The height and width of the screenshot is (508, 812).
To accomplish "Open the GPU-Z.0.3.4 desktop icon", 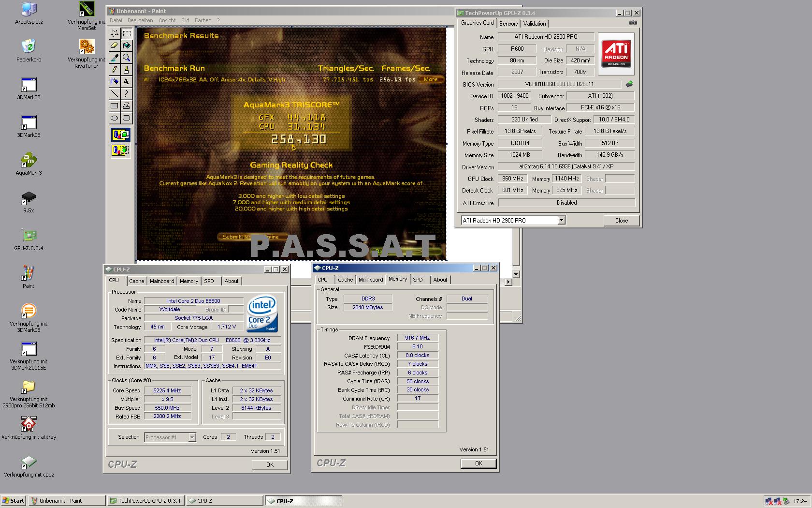I will click(x=29, y=239).
